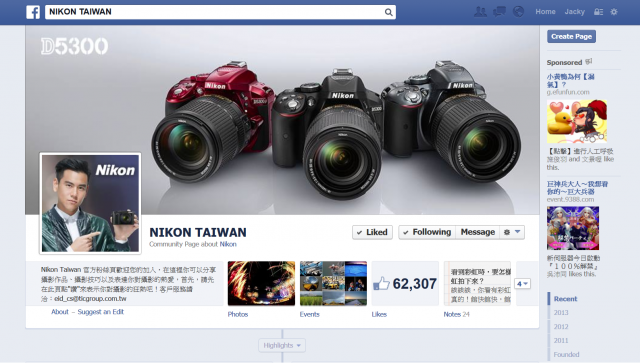This screenshot has width=640, height=363.
Task: Open the rubber duck sponsored ad image
Action: tap(577, 121)
